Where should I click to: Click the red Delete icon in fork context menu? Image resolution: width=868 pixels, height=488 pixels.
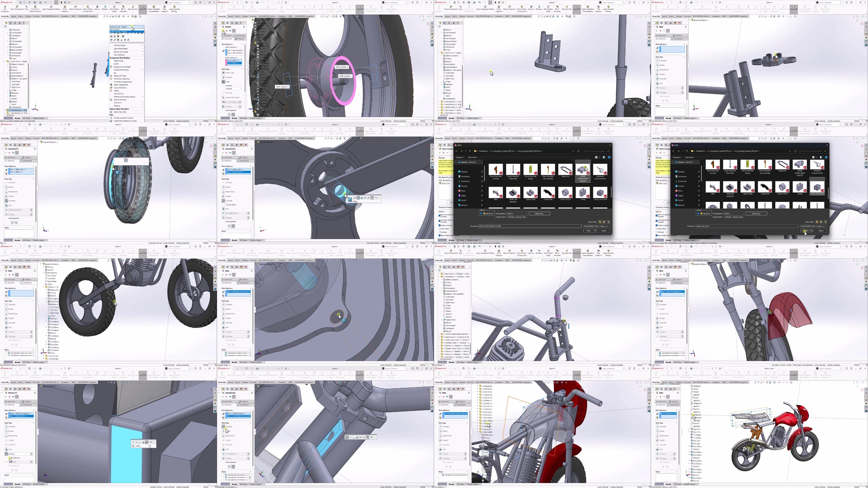coord(111,91)
